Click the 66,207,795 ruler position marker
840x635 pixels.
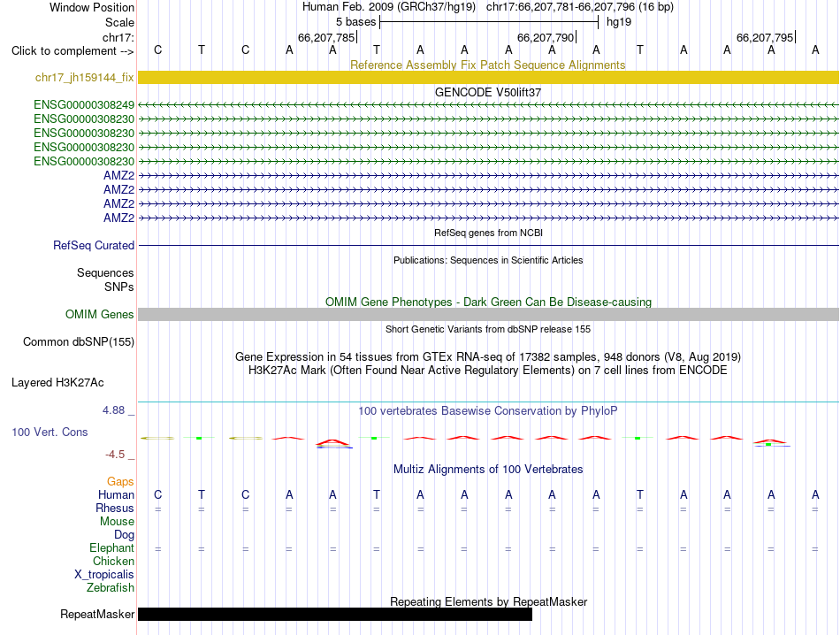[x=766, y=37]
